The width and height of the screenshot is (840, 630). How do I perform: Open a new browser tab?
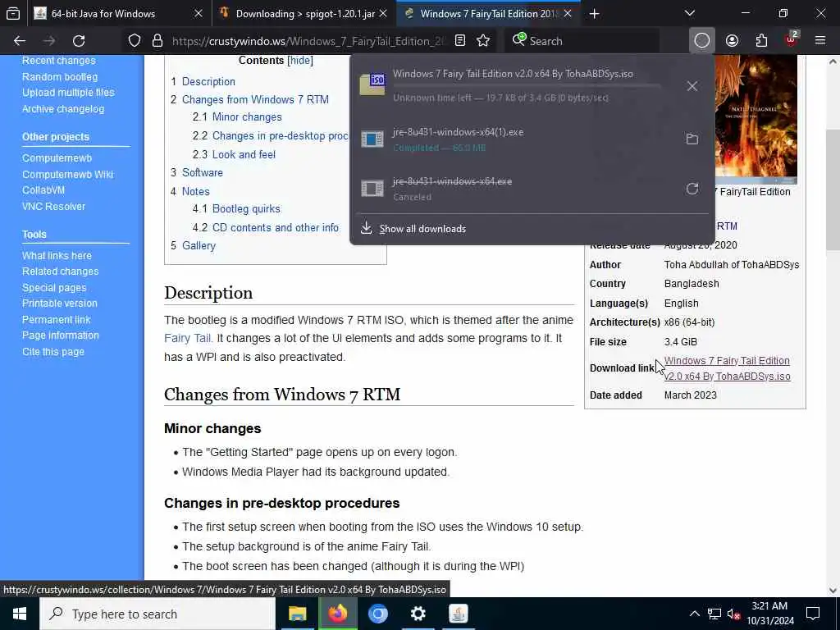594,13
